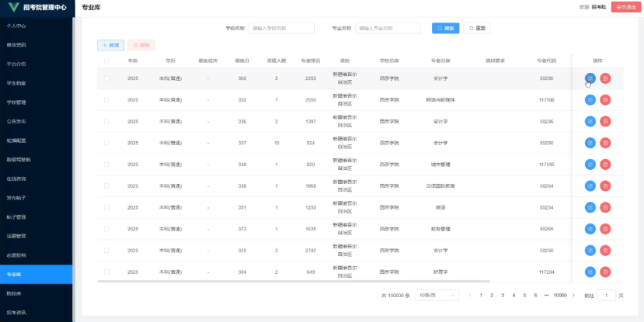Open 公告发布 in the sidebar

coord(37,121)
